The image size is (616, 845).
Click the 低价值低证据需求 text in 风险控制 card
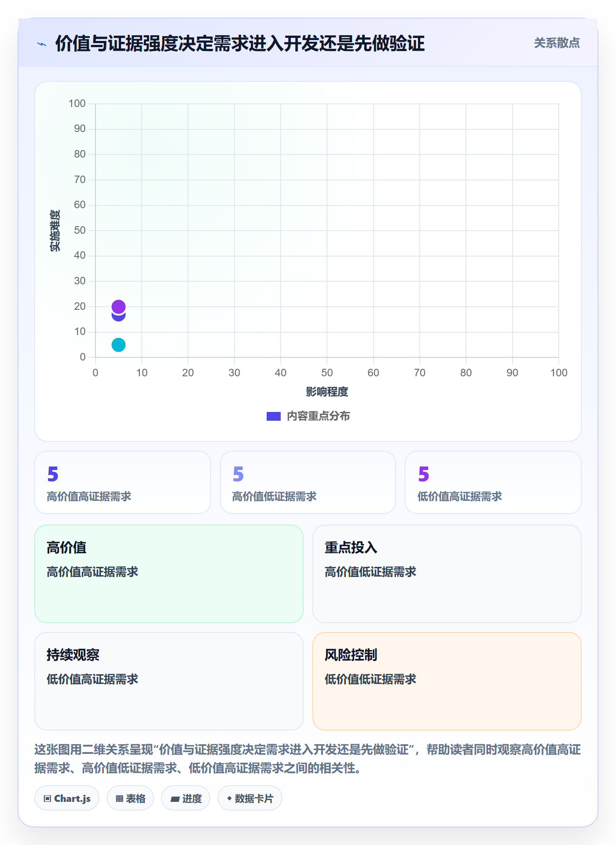coord(370,679)
